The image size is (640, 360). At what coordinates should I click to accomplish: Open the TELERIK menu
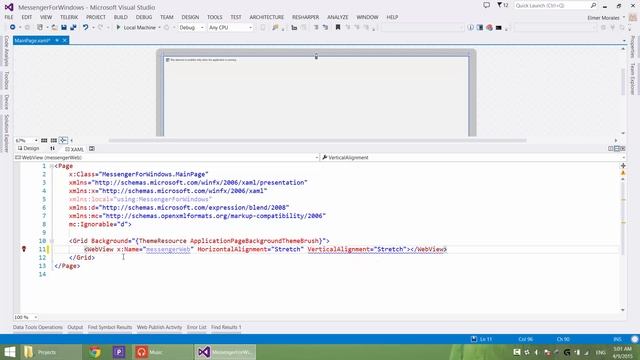[x=69, y=17]
